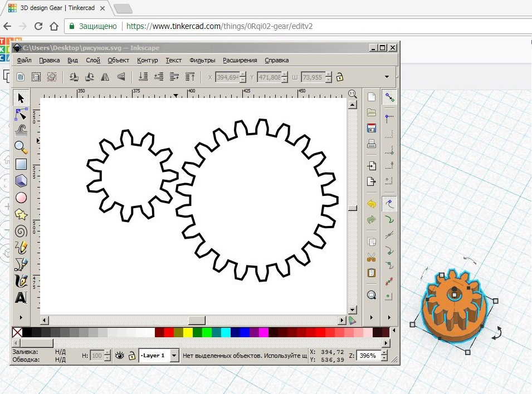Expand color palette menu arrow
The image size is (532, 394).
tap(394, 330)
